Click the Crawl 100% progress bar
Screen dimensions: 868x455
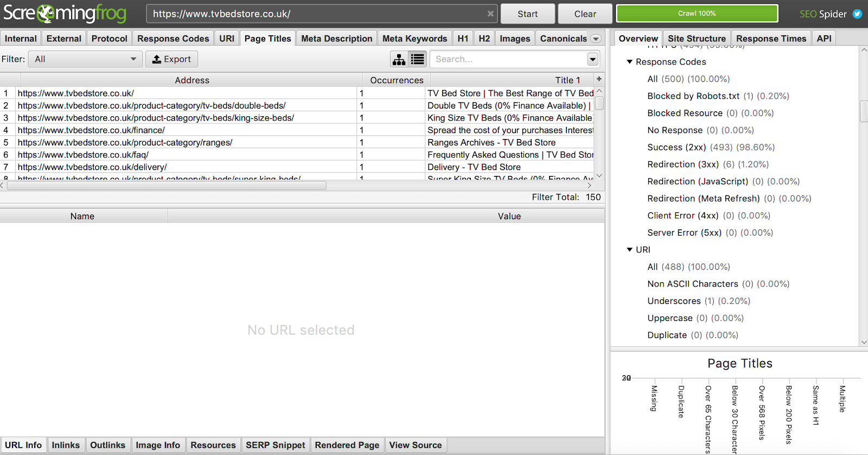[697, 14]
